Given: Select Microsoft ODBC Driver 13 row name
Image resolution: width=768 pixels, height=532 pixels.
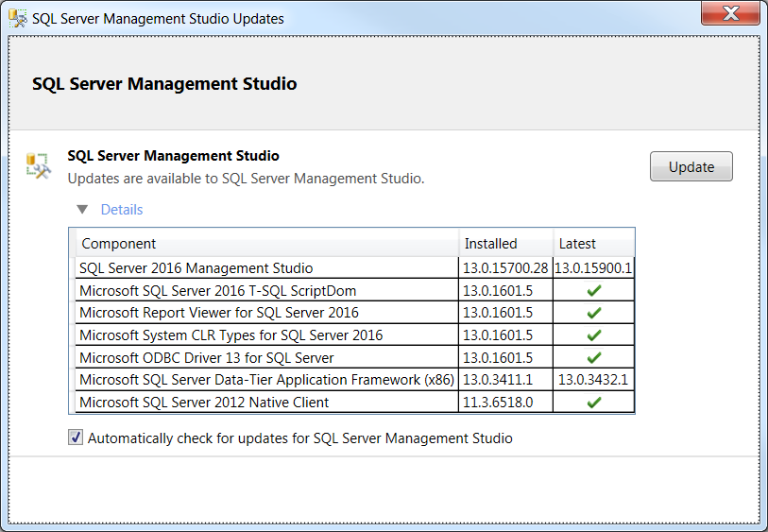Looking at the screenshot, I should pyautogui.click(x=207, y=358).
